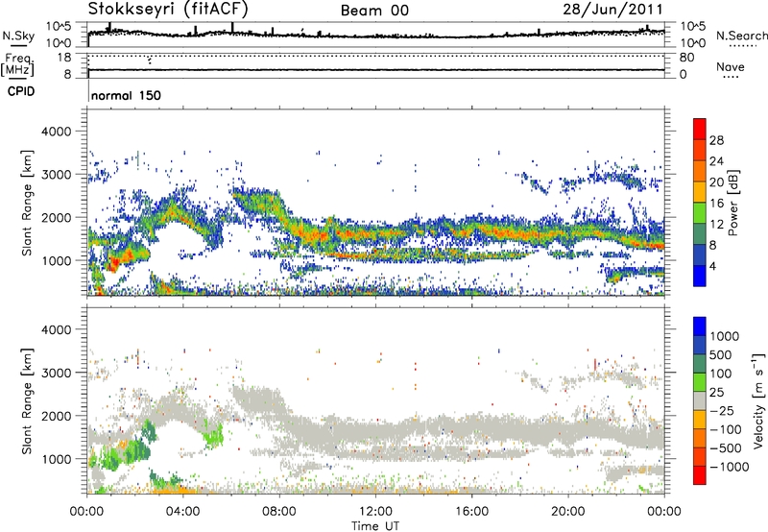Click the date 28/Jun/2011
Viewport: 768px width, 532px height.
click(612, 10)
